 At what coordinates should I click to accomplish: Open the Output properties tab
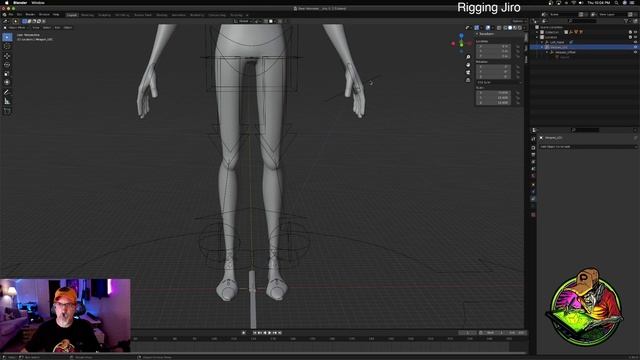[x=533, y=155]
